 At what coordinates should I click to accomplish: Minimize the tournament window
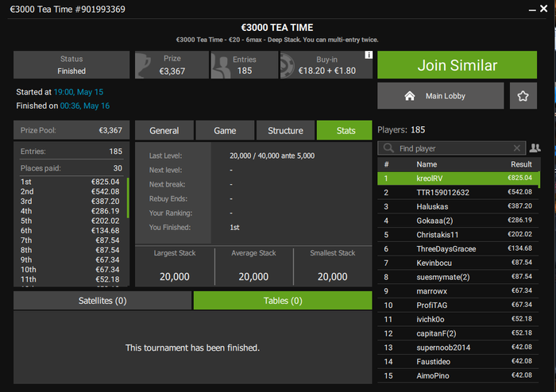click(532, 10)
